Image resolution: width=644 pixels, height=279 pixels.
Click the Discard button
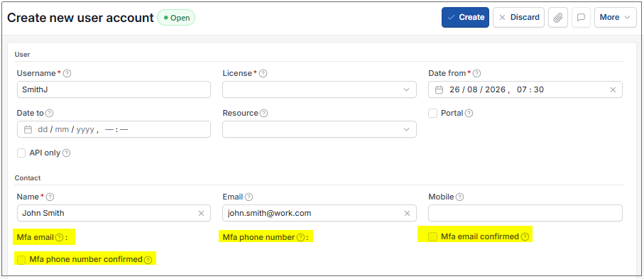(x=519, y=17)
